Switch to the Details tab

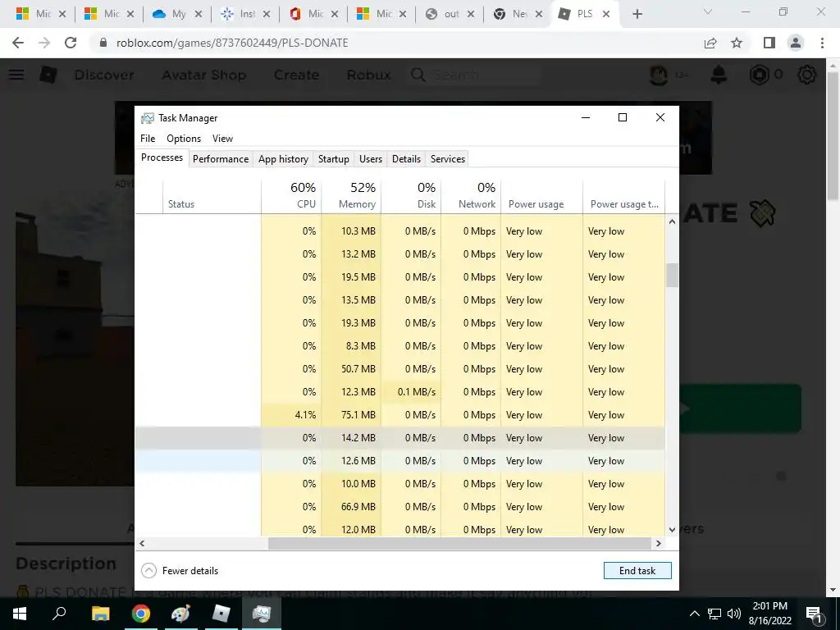pos(406,159)
